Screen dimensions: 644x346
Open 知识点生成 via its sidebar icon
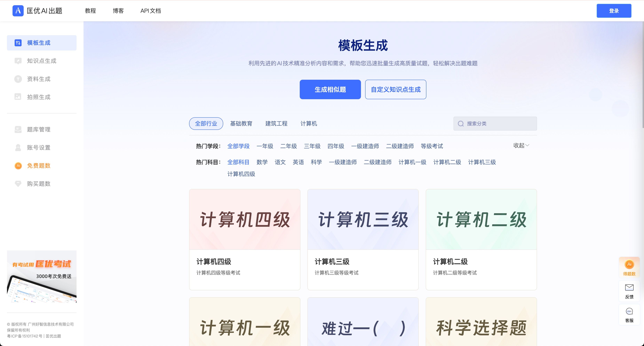pyautogui.click(x=18, y=61)
